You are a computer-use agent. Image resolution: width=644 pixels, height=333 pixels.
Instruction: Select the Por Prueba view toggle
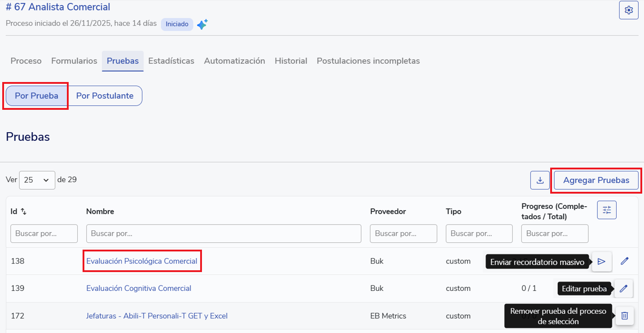click(36, 96)
